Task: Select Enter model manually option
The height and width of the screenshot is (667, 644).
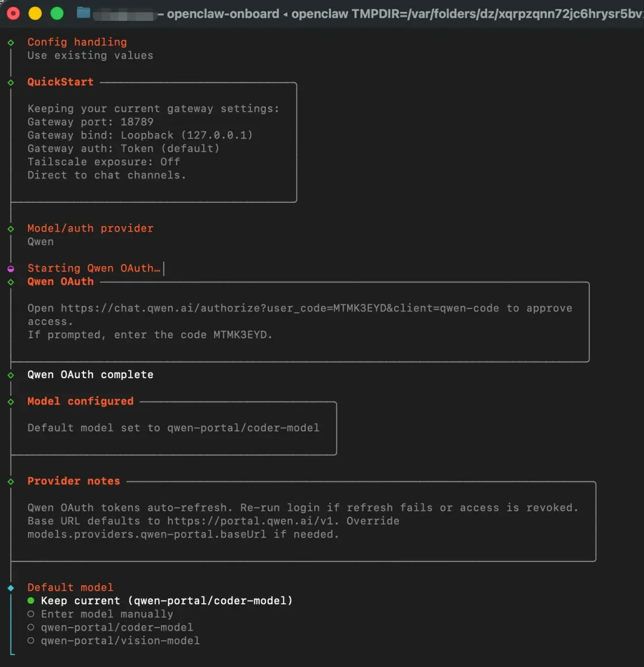Action: pyautogui.click(x=100, y=614)
